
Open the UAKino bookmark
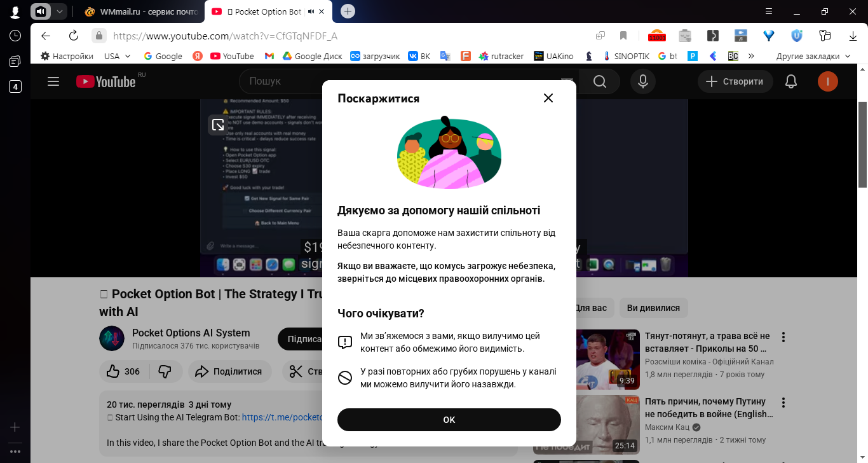[x=553, y=56]
